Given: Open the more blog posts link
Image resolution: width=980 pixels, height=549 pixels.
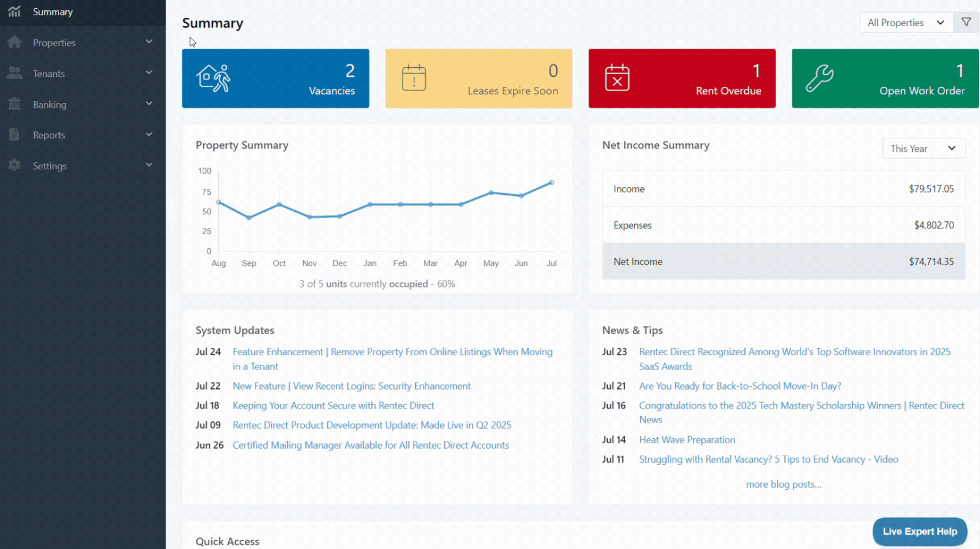Looking at the screenshot, I should pyautogui.click(x=783, y=484).
